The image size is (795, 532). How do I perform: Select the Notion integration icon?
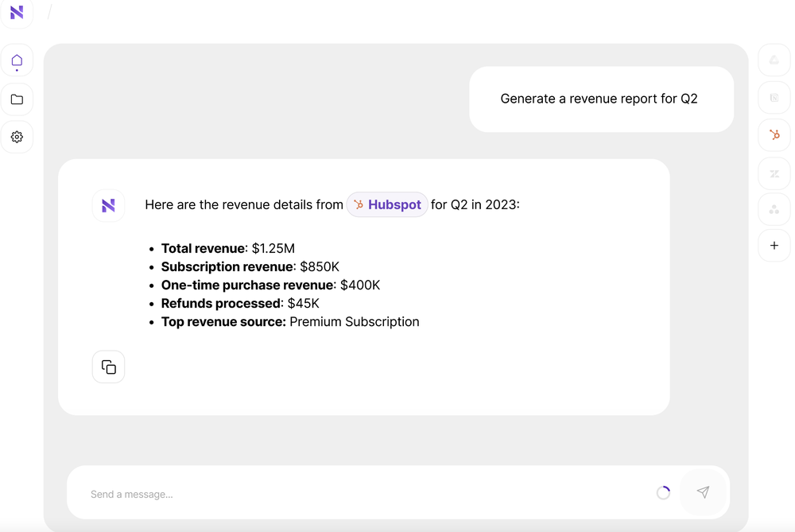[x=774, y=98]
